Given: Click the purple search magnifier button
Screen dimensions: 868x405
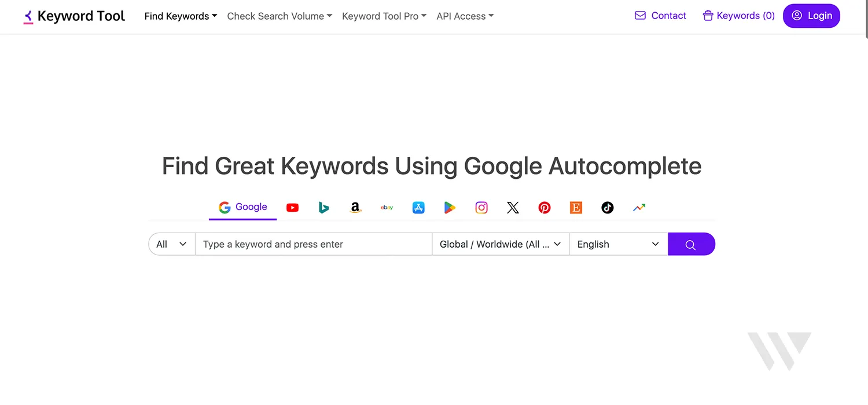Looking at the screenshot, I should click(x=692, y=244).
